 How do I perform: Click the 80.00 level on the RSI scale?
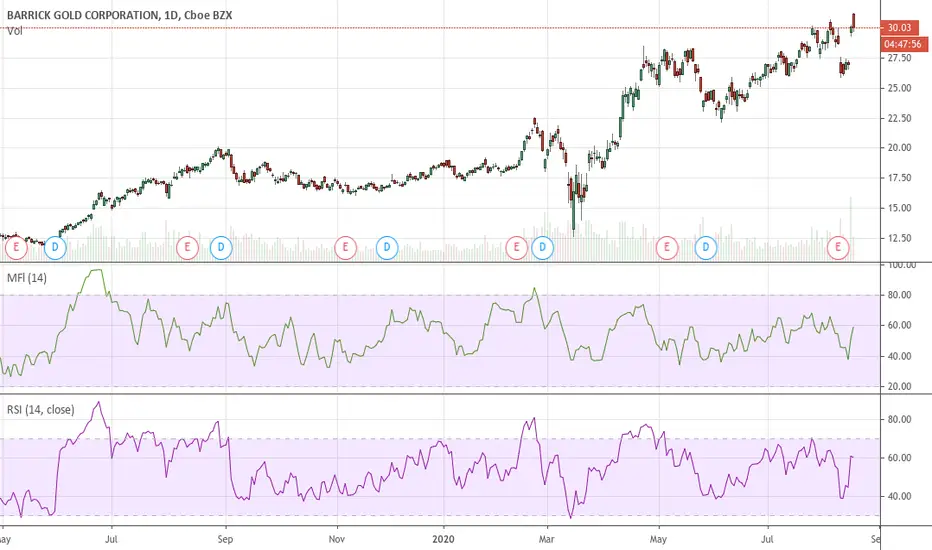coord(899,419)
